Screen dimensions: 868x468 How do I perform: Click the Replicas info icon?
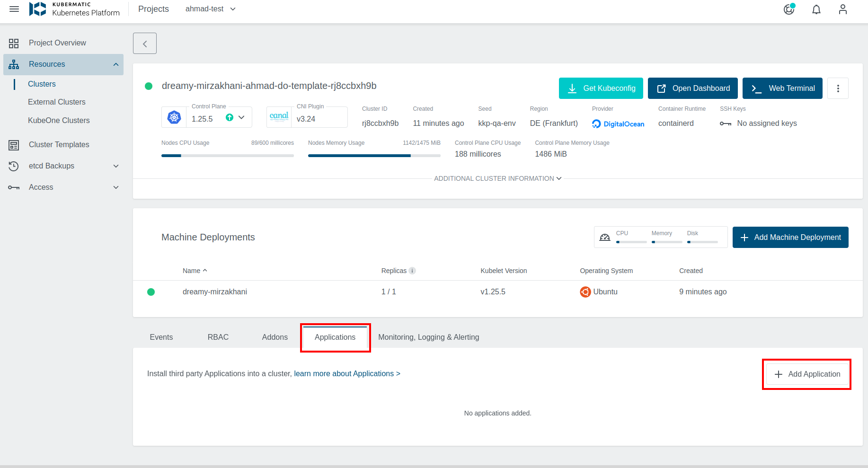tap(412, 271)
